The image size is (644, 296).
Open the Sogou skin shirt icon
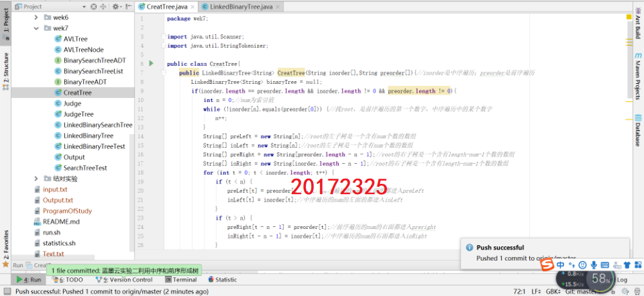(x=627, y=265)
